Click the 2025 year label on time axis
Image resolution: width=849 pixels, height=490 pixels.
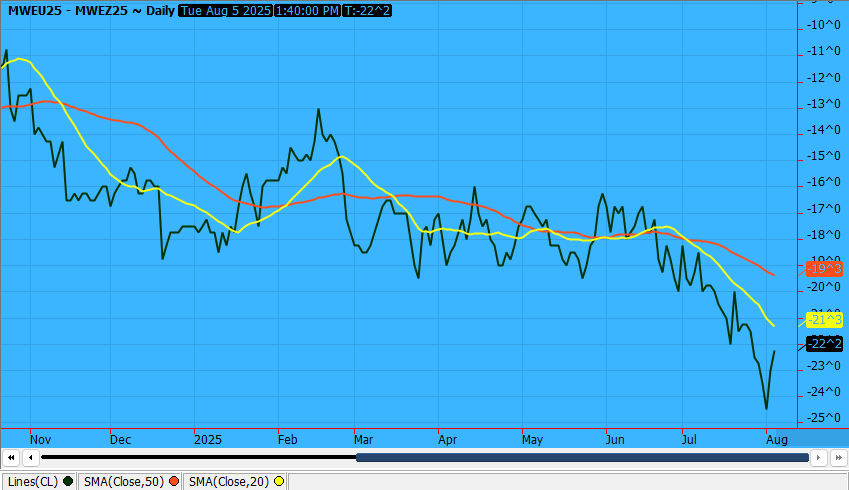pos(208,439)
